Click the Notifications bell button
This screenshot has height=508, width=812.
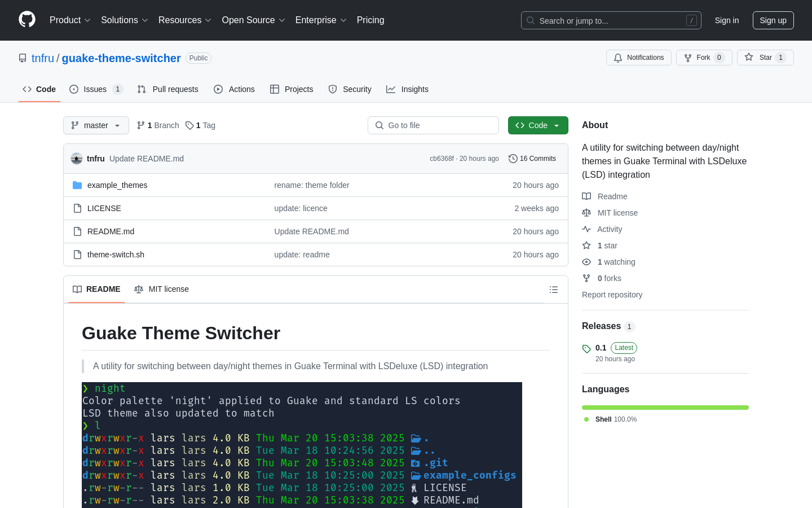pos(639,58)
